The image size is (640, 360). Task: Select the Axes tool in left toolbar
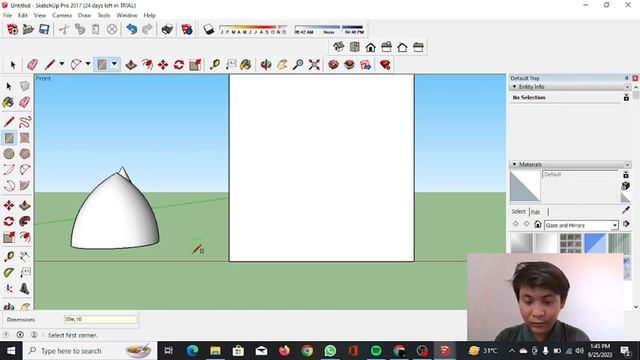point(9,289)
